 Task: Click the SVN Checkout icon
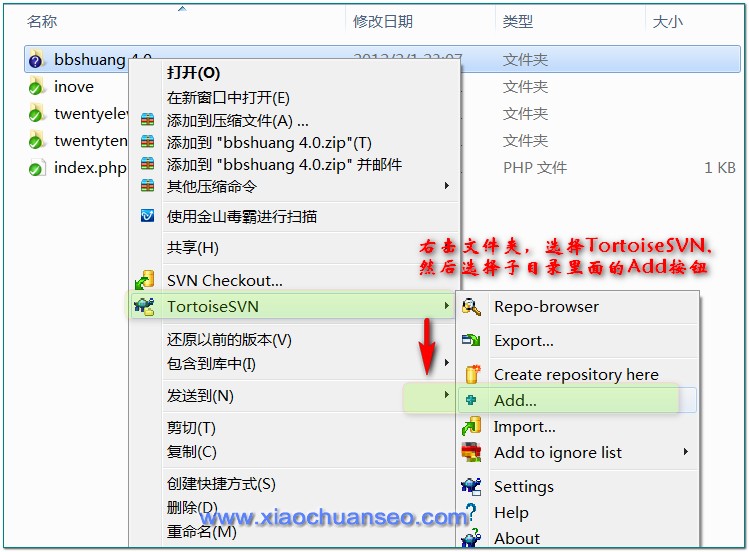[144, 280]
